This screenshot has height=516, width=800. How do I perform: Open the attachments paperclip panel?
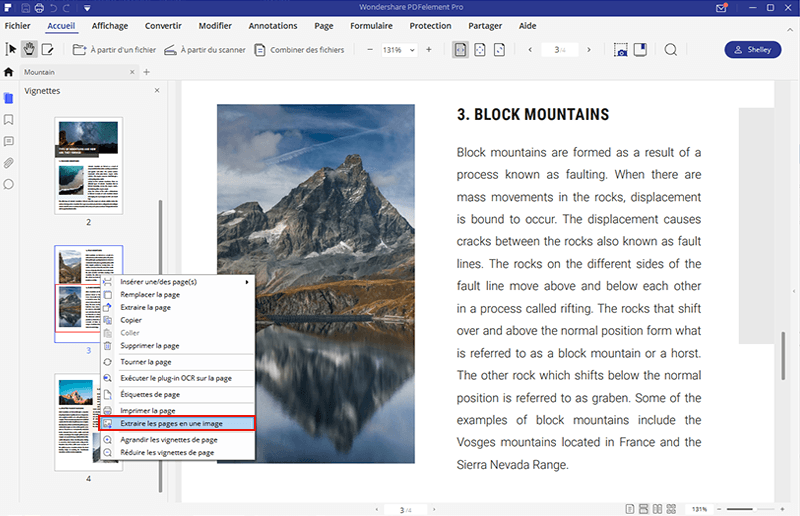coord(9,162)
